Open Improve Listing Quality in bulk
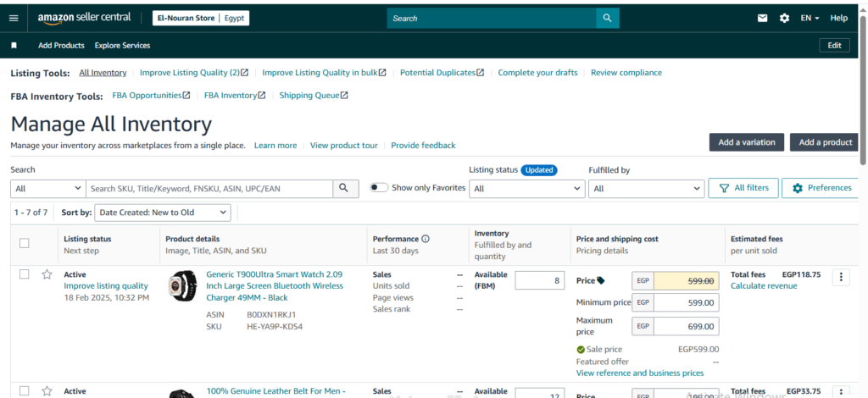The image size is (868, 398). point(320,73)
